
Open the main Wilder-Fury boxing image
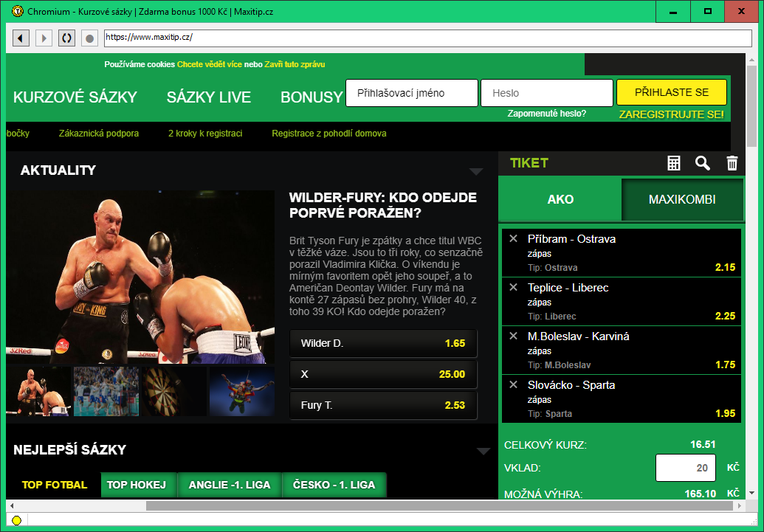(x=140, y=277)
